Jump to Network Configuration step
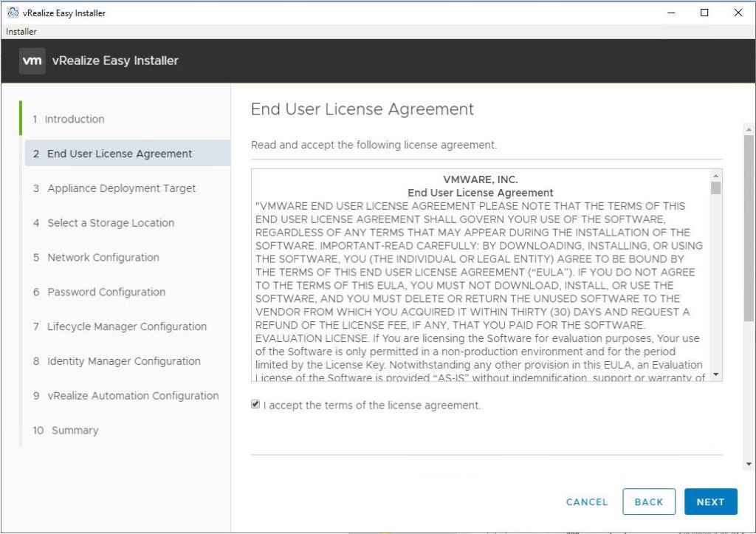 103,258
